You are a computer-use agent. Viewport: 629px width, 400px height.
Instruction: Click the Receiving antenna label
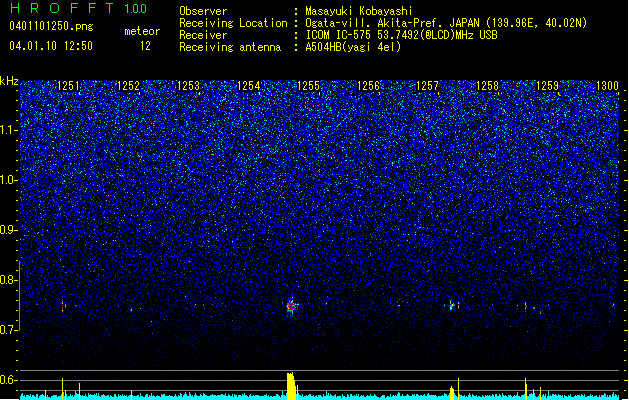point(230,47)
